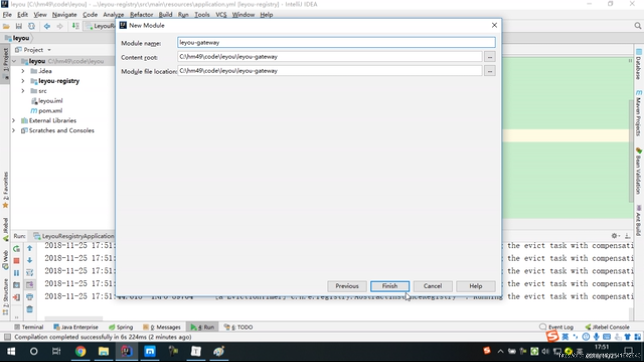Click the down arrow in Run console
This screenshot has height=362, width=644.
30,260
